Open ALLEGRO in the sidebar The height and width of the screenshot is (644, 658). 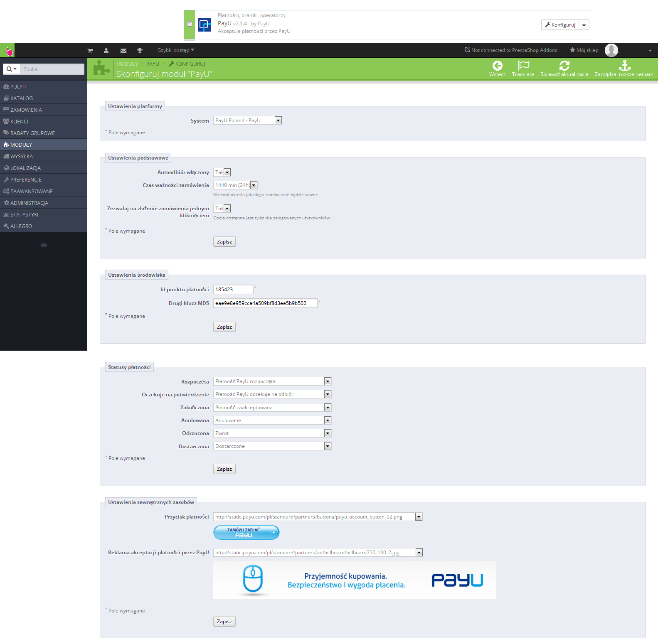point(44,226)
